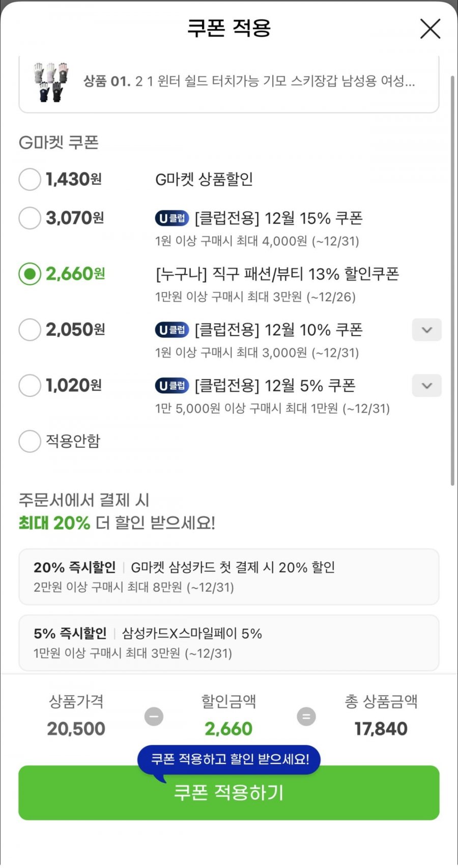Click U클럽 badge on 15% coupon

172,219
